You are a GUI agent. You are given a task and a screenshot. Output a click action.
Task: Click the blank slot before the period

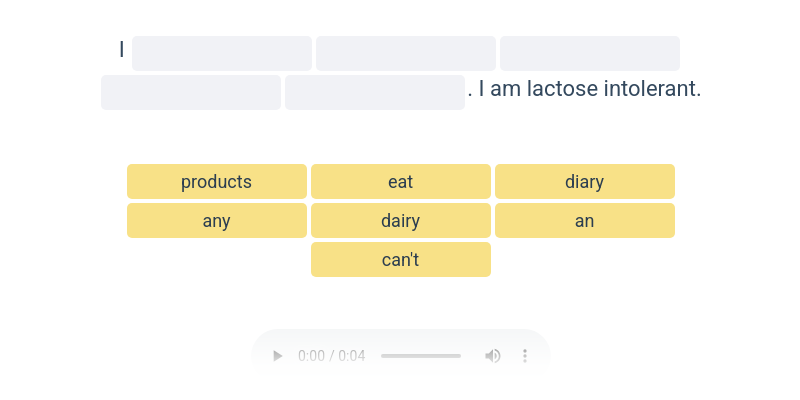coord(375,93)
